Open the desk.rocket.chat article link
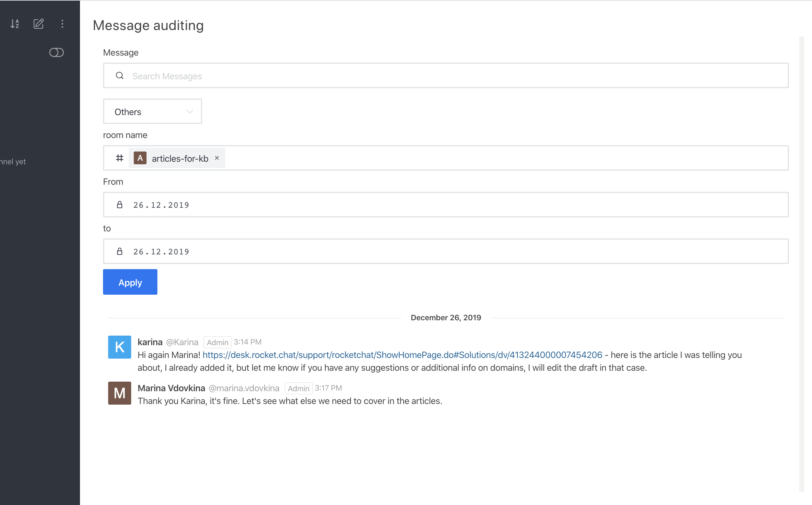 [402, 355]
